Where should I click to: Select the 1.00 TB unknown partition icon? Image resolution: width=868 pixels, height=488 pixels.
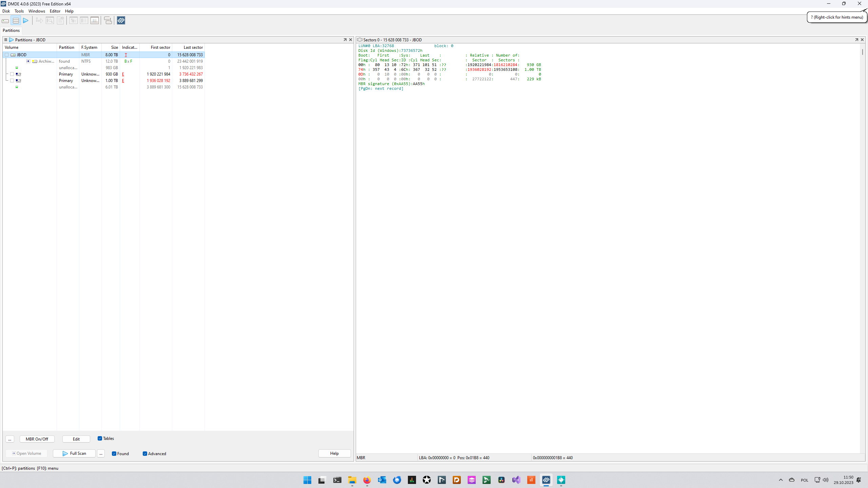[x=18, y=81]
